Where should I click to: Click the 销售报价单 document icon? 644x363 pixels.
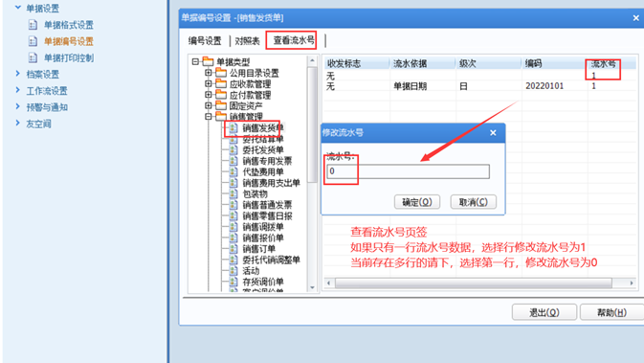[233, 238]
